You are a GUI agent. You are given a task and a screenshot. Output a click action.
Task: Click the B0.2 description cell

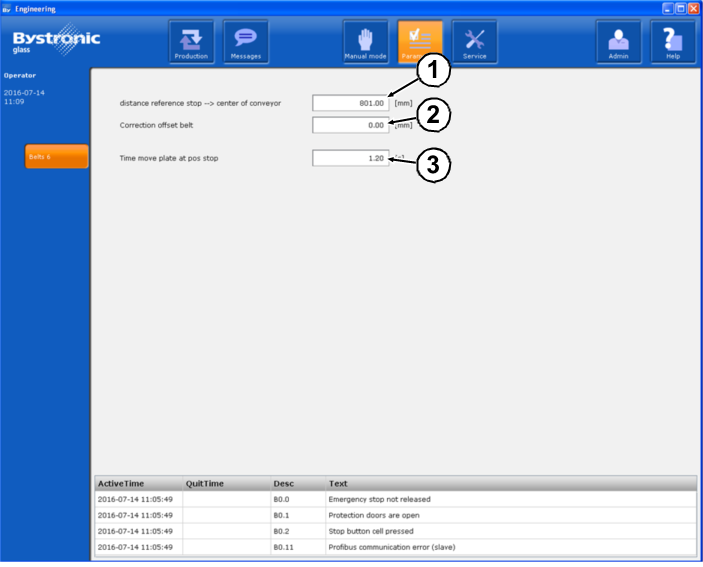point(298,531)
